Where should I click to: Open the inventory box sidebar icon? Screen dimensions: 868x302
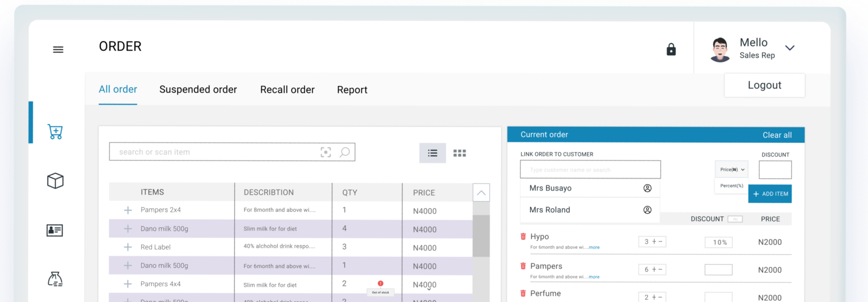pos(55,181)
